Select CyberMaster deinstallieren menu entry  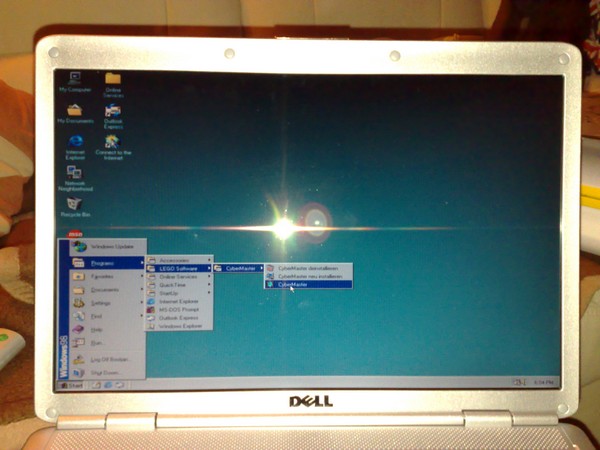308,268
